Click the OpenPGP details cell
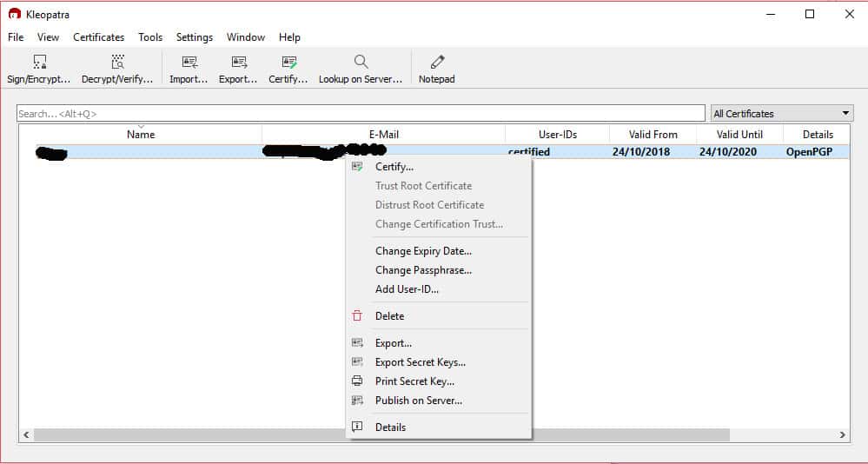This screenshot has height=464, width=868. tap(809, 152)
